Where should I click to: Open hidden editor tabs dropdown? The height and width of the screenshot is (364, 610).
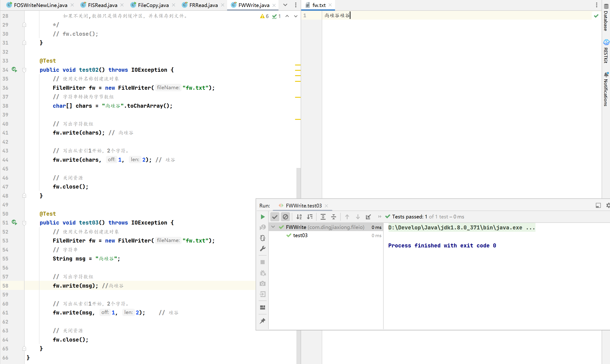285,5
